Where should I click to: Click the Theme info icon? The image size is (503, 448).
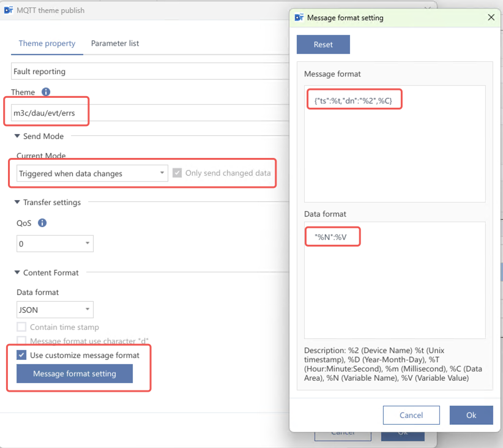tap(46, 92)
